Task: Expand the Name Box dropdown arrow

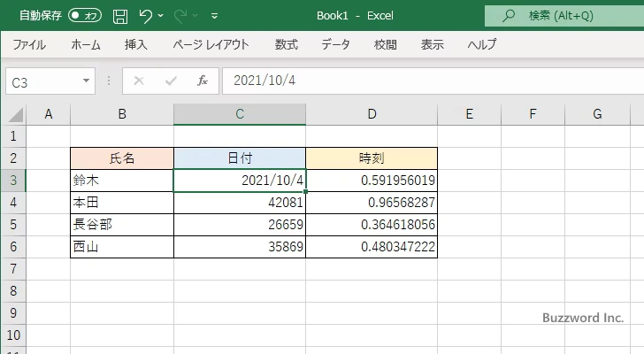Action: [87, 81]
